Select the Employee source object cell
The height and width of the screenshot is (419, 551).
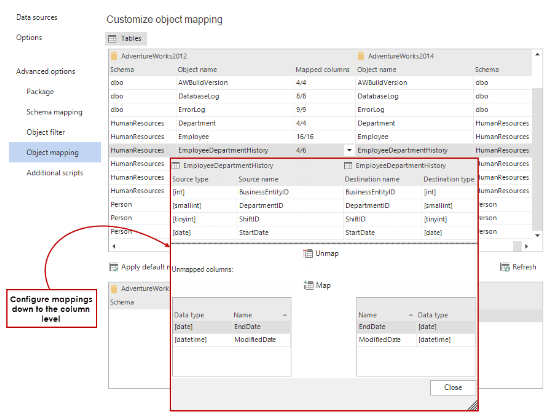[x=235, y=137]
